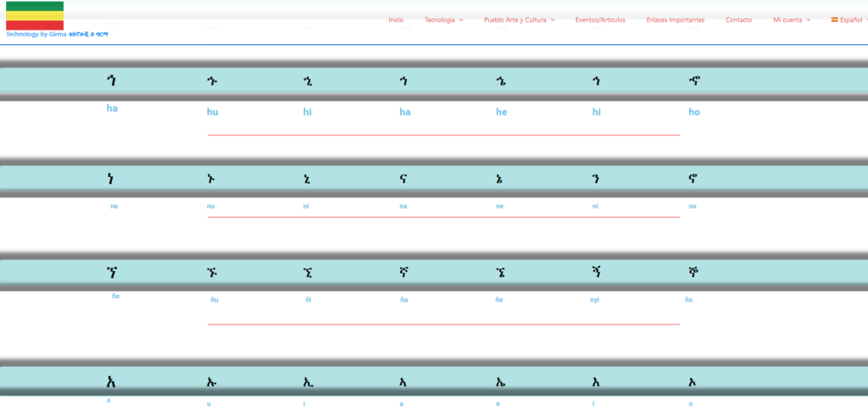Go to Eventos/Artículos page
This screenshot has height=415, width=868.
[x=600, y=19]
